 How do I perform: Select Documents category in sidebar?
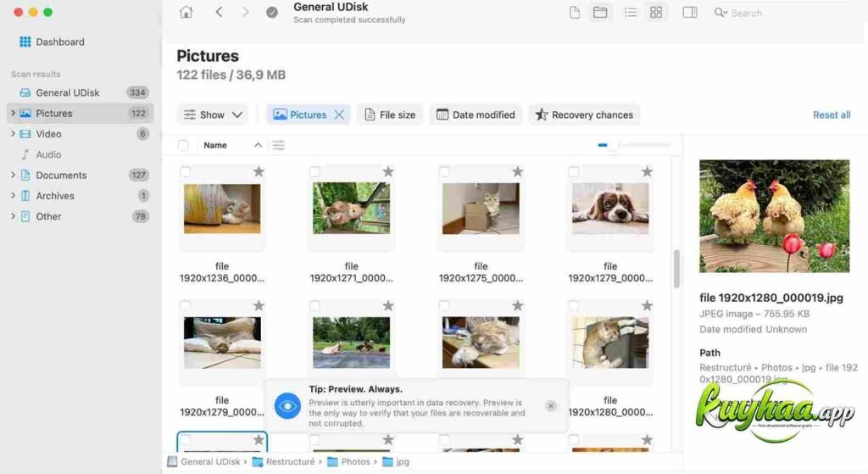[x=79, y=175]
